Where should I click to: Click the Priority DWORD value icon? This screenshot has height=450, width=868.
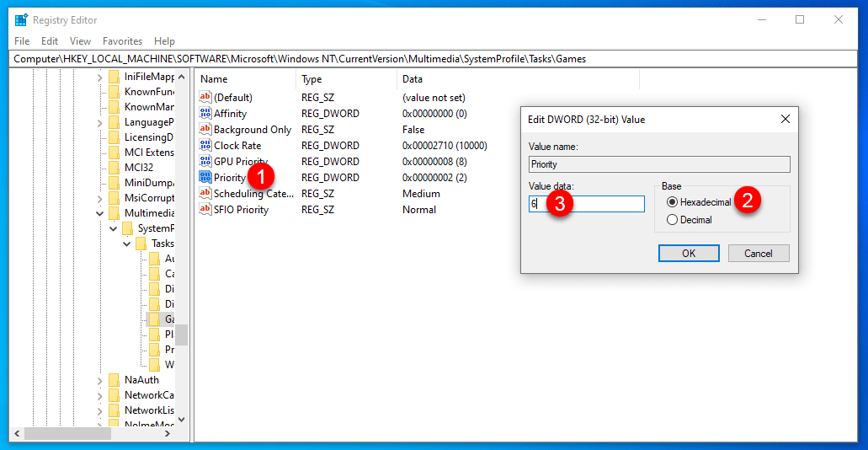pyautogui.click(x=205, y=178)
